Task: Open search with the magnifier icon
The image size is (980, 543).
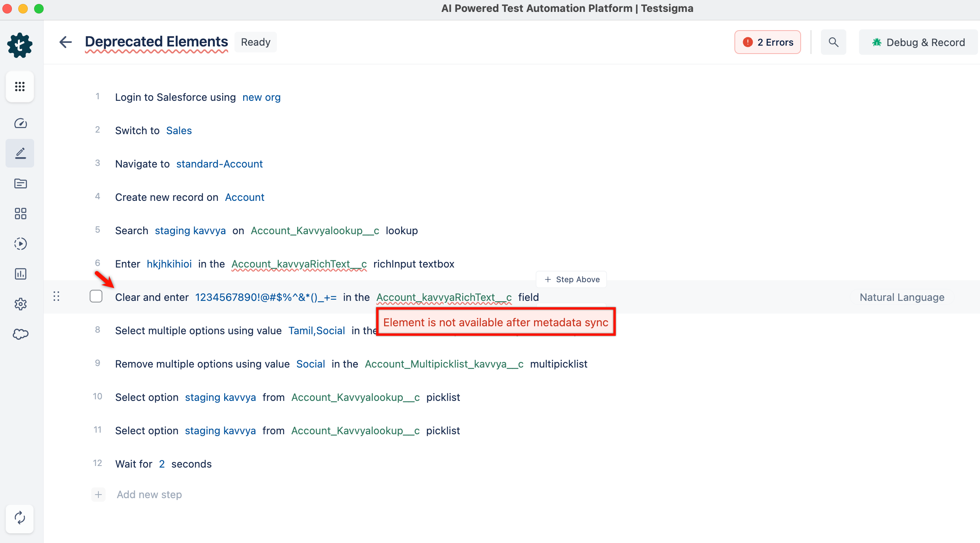Action: click(x=833, y=42)
